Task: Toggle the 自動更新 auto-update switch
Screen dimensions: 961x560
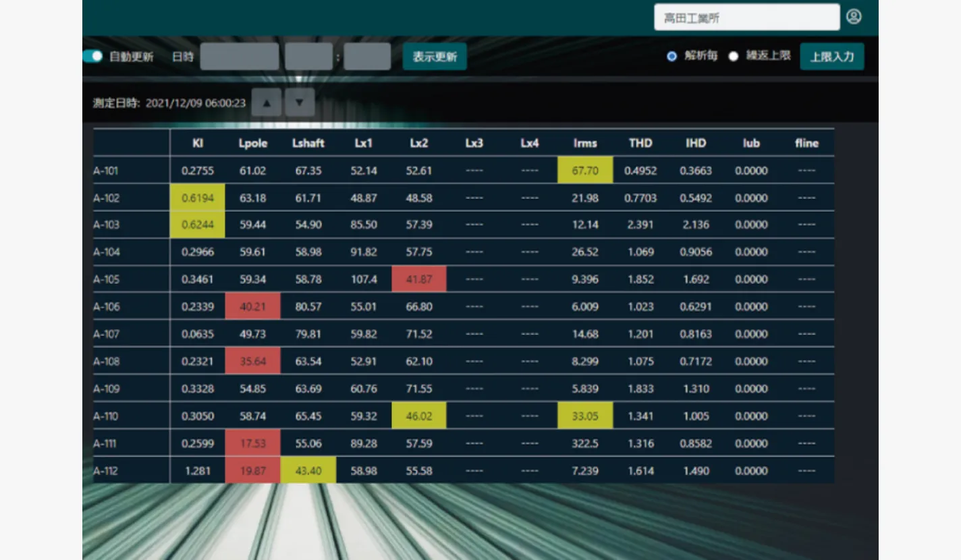Action: 92,57
